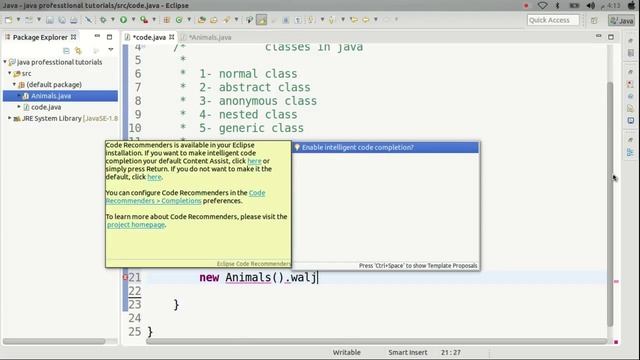Click Collapse All in Package Explorer
Screen dimensions: 640x360
pos(66,51)
